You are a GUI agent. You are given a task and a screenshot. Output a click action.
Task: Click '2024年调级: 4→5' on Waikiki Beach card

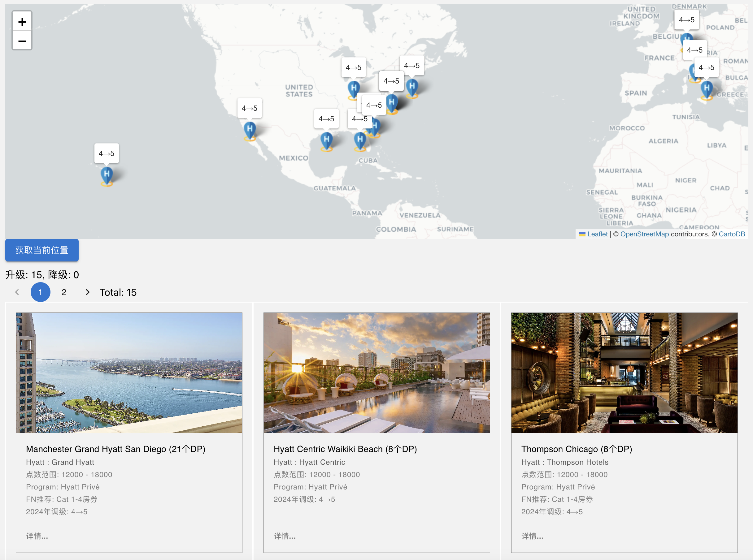tap(304, 499)
